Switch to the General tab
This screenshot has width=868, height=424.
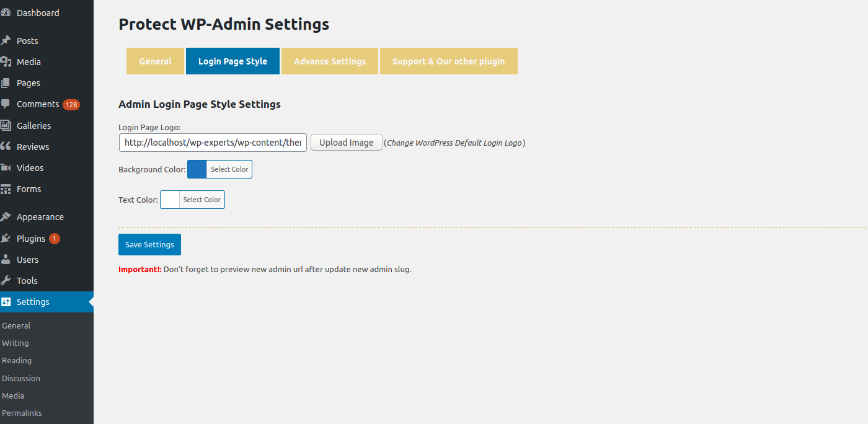(x=155, y=61)
